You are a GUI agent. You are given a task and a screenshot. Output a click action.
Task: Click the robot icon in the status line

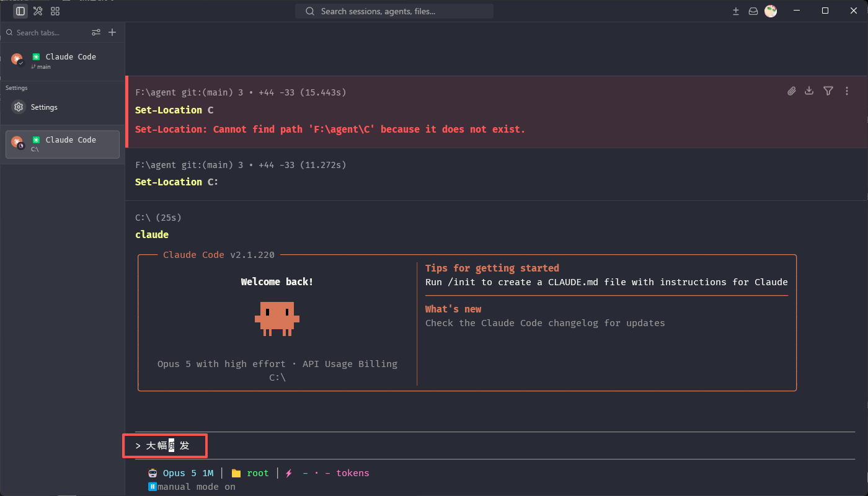click(x=153, y=473)
